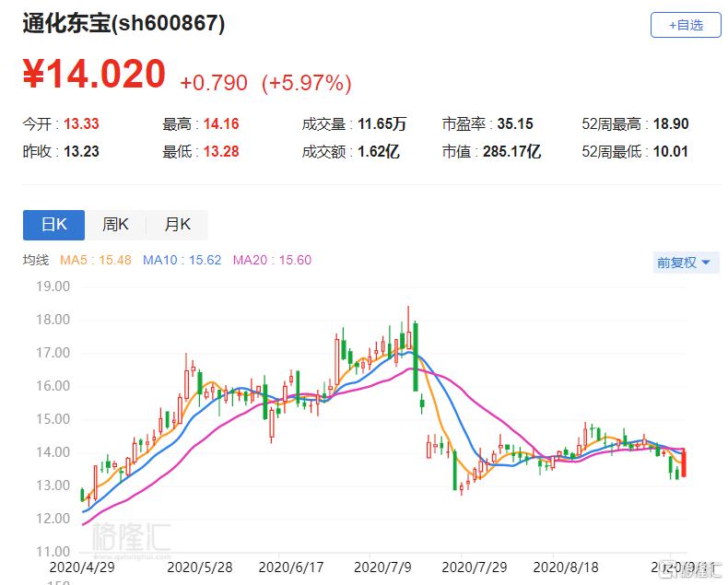Click the 2020/6/17 date axis label
The width and height of the screenshot is (728, 585).
[291, 567]
